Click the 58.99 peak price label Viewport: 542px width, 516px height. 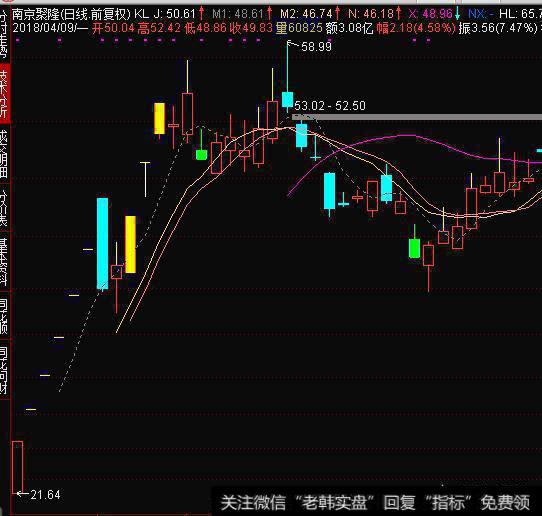pyautogui.click(x=316, y=46)
